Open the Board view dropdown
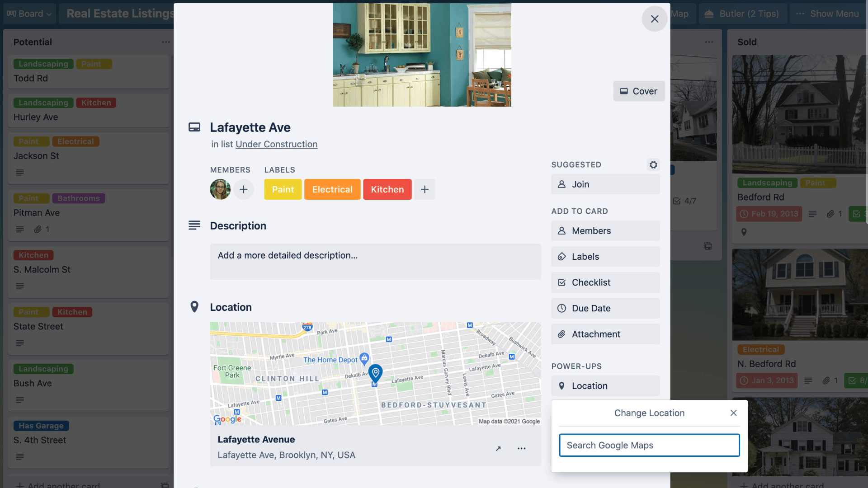Screen dimensions: 868x488 [x=30, y=14]
